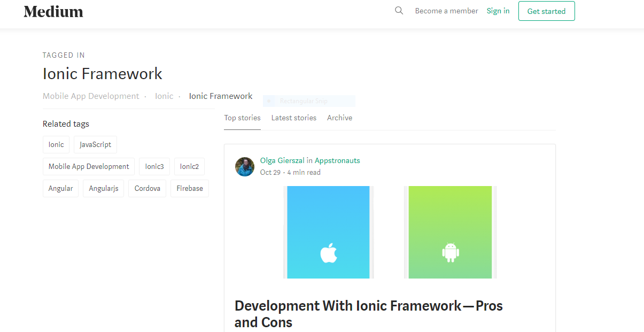Click the search magnifier icon
644x332 pixels.
[399, 11]
